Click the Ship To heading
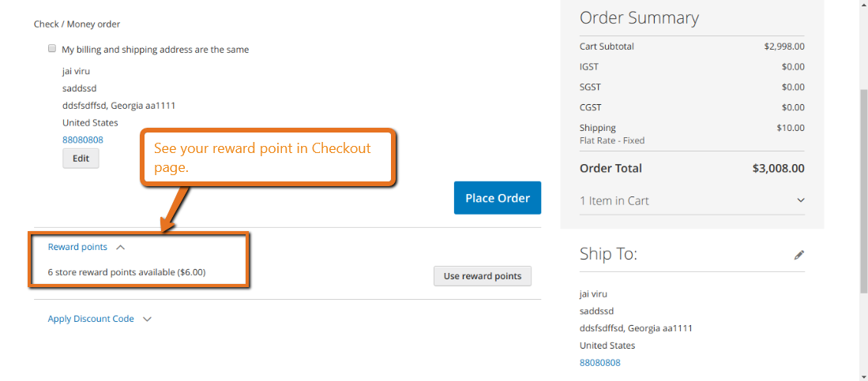 [x=608, y=254]
